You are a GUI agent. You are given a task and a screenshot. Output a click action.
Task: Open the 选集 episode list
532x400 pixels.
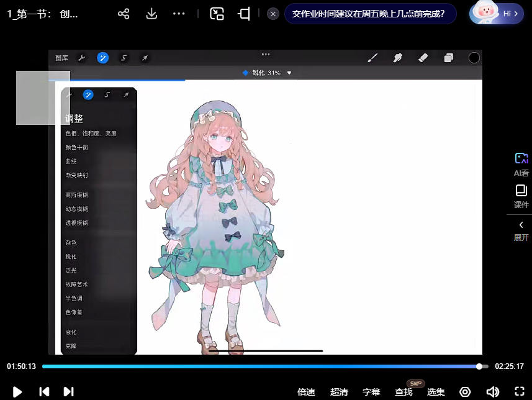tap(436, 392)
